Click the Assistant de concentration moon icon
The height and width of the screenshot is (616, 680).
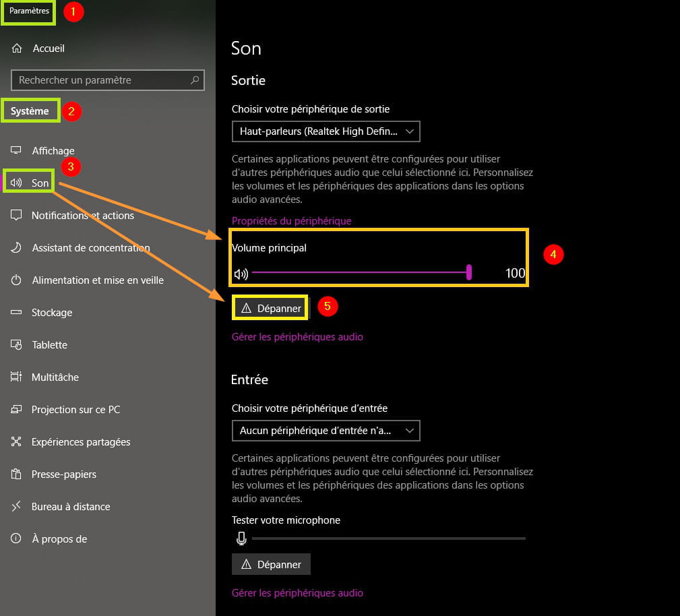click(x=16, y=247)
